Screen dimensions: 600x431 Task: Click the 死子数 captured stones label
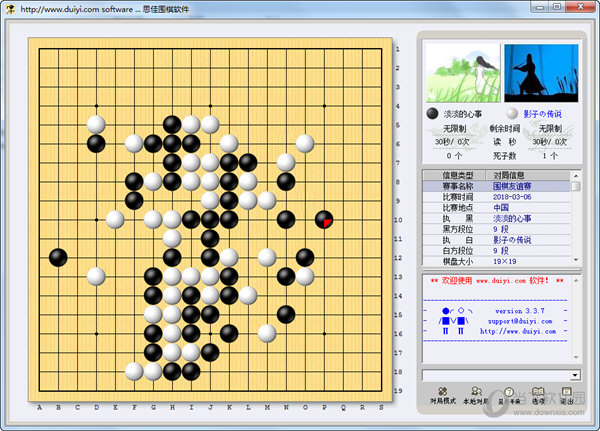[504, 156]
